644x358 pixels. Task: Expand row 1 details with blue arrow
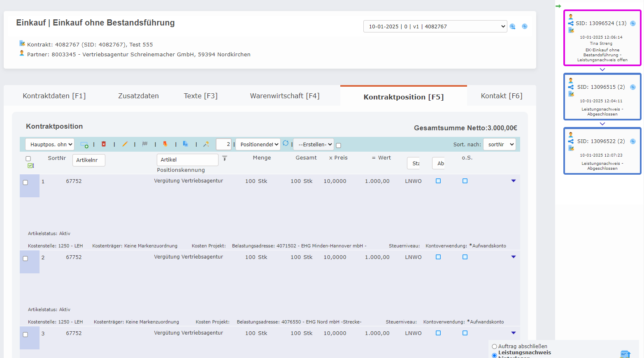[513, 181]
